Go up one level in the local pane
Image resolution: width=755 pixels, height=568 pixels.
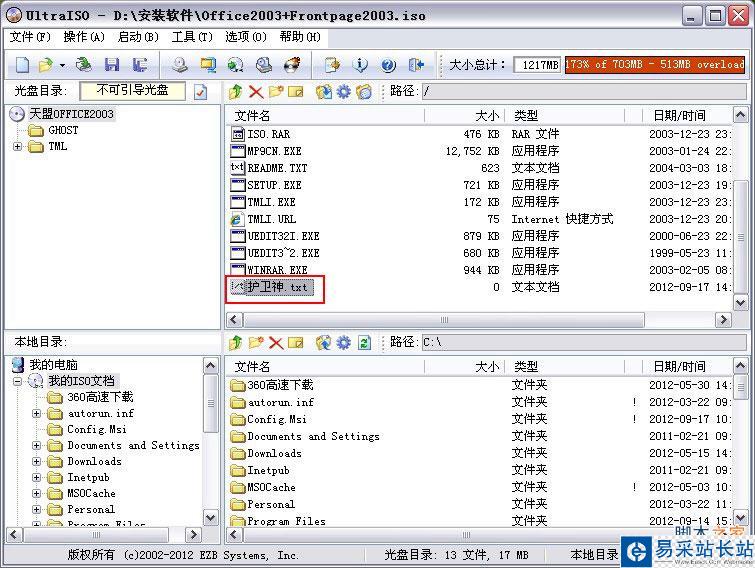(x=235, y=343)
